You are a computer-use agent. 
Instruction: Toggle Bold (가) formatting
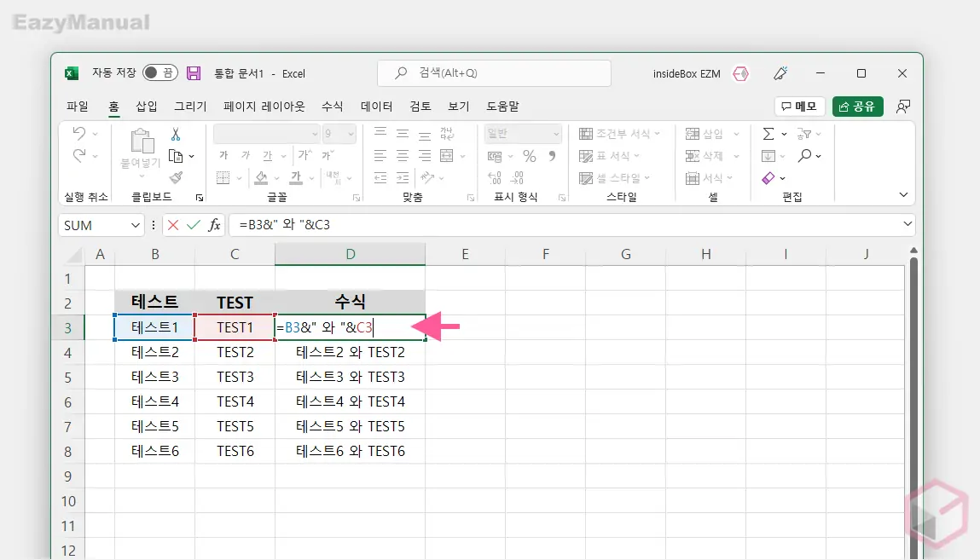click(x=223, y=155)
